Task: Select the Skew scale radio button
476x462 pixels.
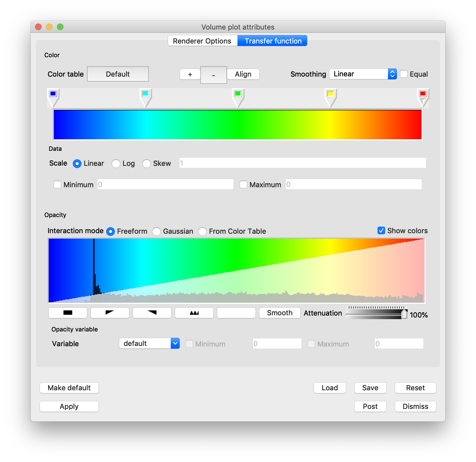Action: tap(147, 164)
